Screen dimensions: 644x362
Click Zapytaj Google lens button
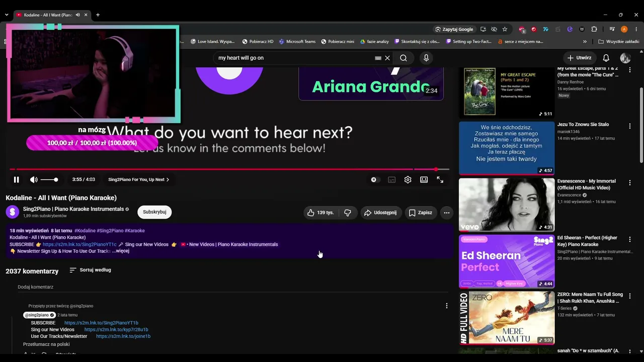pyautogui.click(x=454, y=29)
